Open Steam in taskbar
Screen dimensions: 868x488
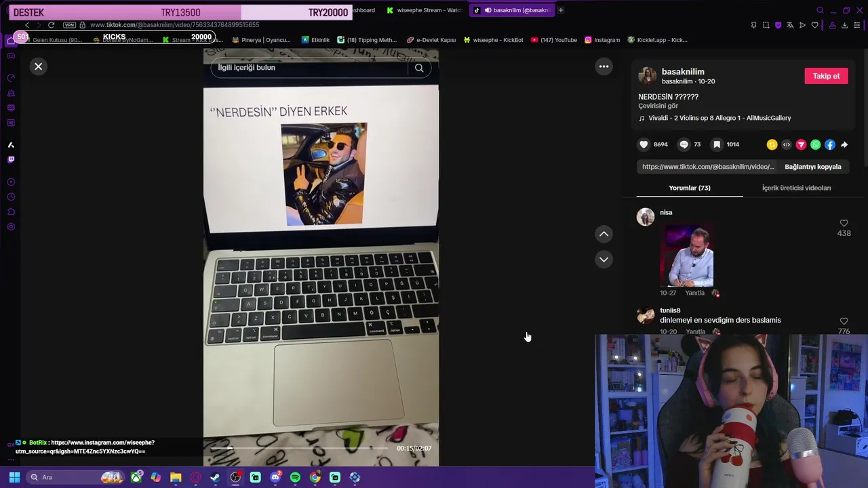[215, 477]
